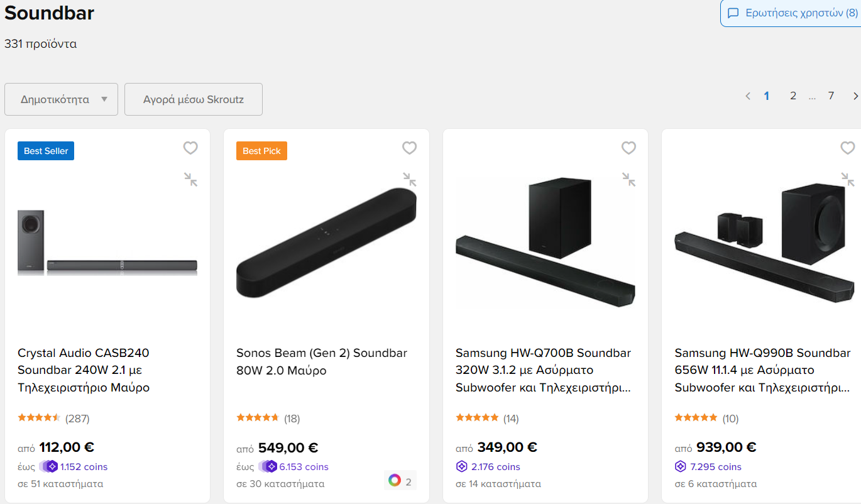Click heart icon on Samsung HW-Q990B card
This screenshot has width=861, height=504.
click(x=847, y=148)
